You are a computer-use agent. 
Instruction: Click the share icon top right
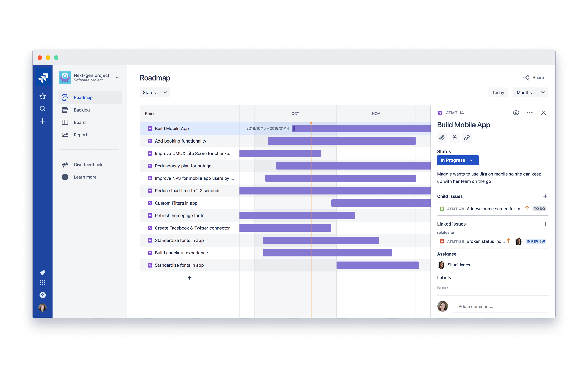(x=527, y=77)
